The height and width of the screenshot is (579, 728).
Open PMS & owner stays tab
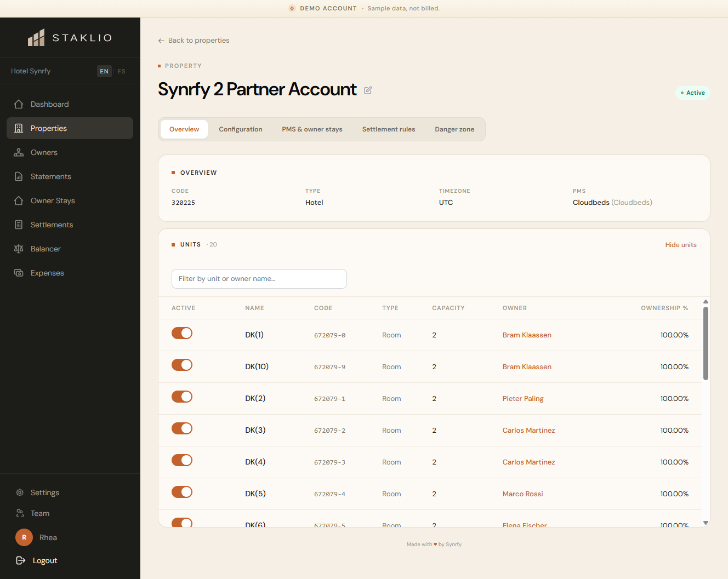pos(312,129)
